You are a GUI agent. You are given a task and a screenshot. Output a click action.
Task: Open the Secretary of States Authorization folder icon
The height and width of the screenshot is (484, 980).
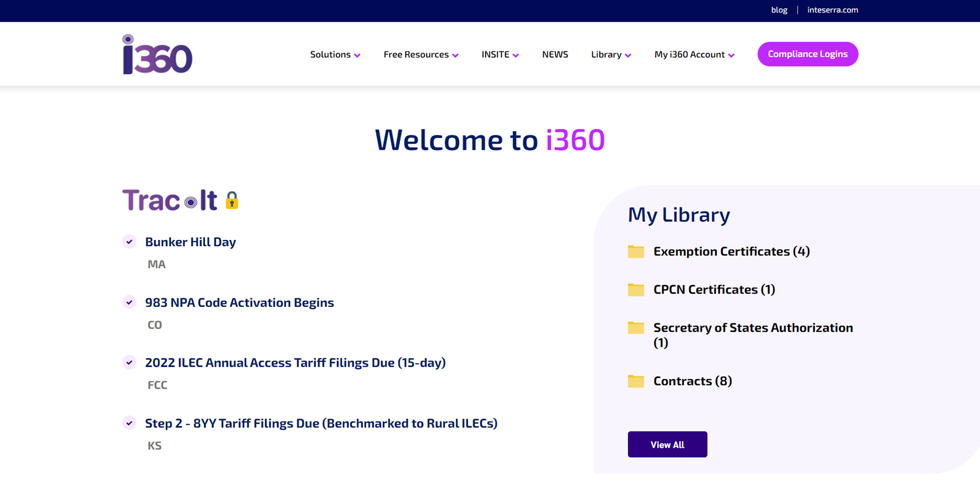635,328
